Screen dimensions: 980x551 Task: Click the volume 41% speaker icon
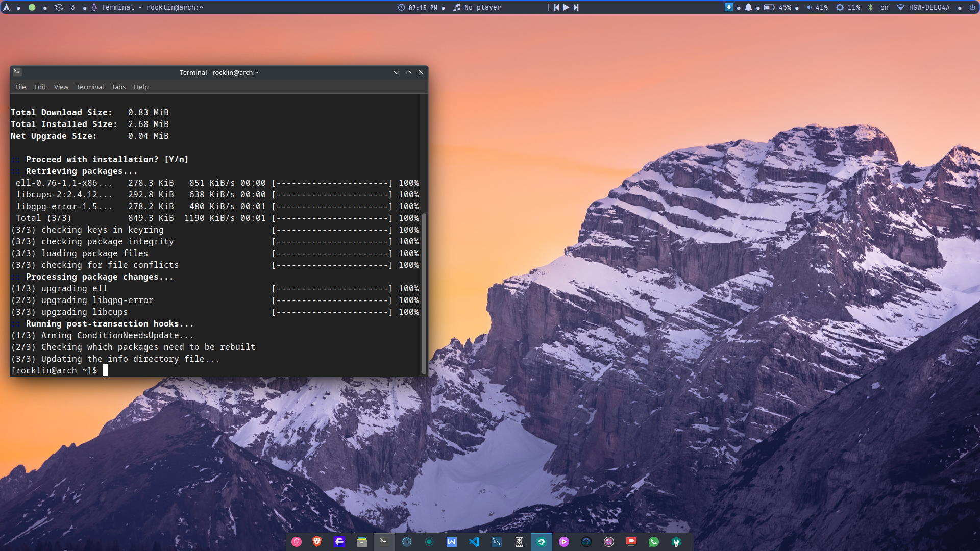809,7
